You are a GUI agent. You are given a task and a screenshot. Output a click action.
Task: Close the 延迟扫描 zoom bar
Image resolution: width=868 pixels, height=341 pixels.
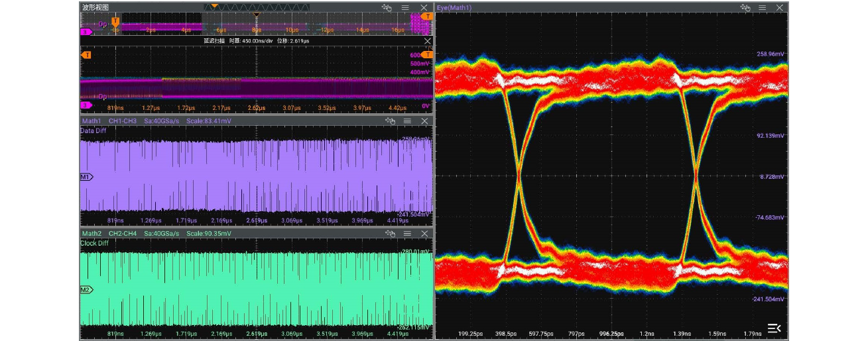coord(427,41)
